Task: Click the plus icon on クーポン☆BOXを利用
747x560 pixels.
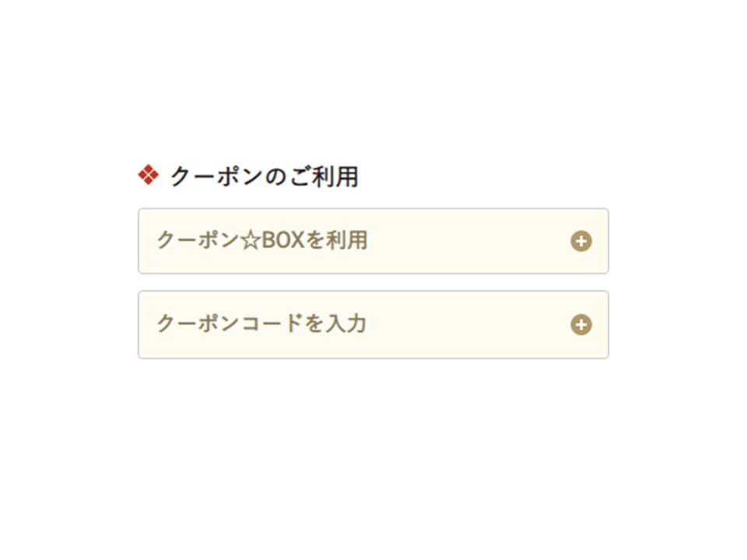Action: point(580,241)
